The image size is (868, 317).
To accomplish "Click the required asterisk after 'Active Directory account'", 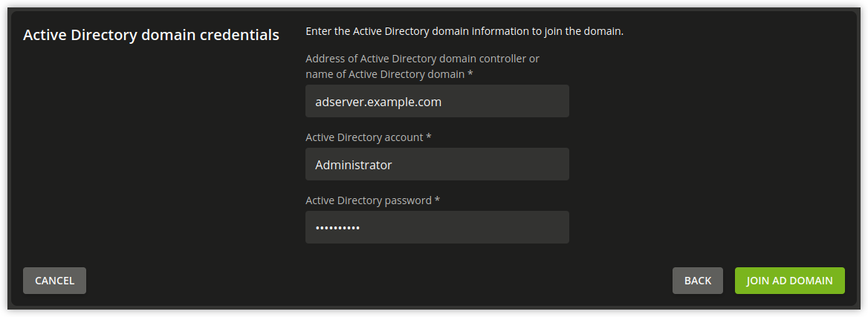I will coord(429,138).
